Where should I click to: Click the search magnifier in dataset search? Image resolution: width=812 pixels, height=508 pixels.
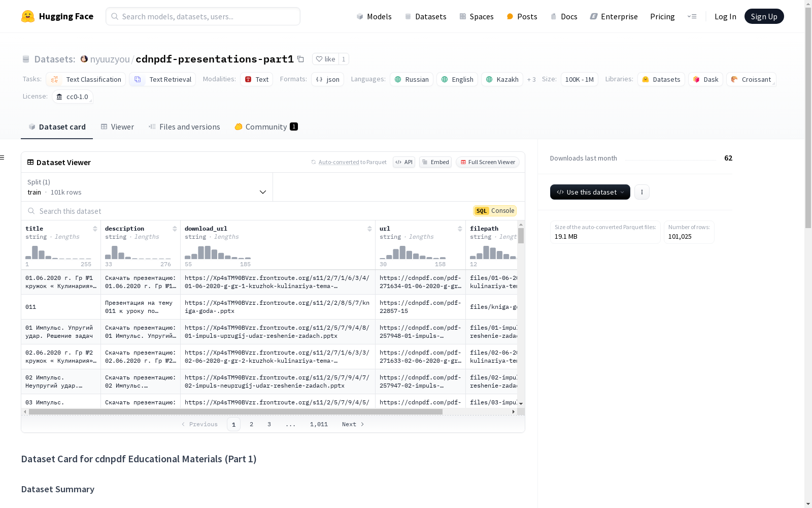[x=31, y=211]
